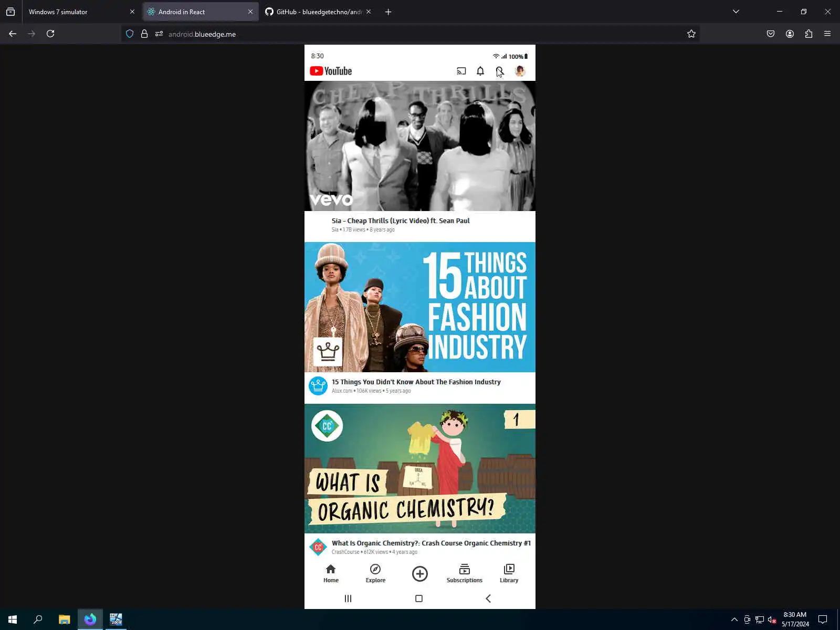Open the Firefox application menu
Viewport: 840px width, 630px height.
[x=827, y=34]
